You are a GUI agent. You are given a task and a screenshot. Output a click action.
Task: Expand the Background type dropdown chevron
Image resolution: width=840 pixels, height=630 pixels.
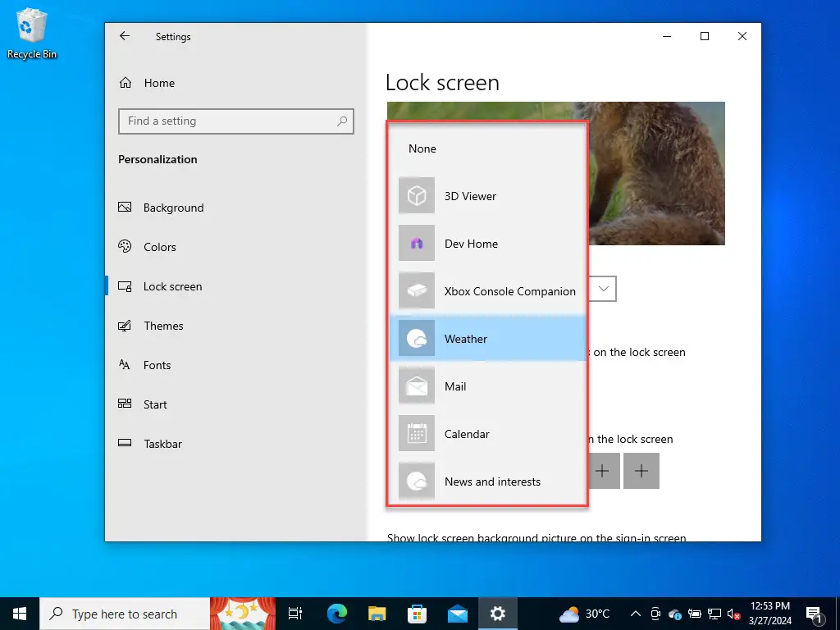pyautogui.click(x=603, y=289)
